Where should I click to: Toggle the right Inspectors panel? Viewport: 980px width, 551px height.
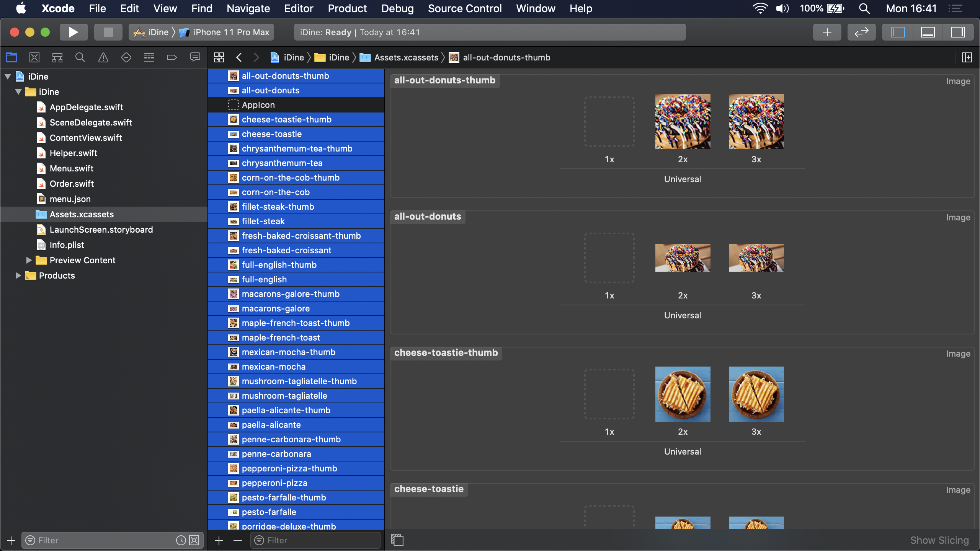tap(957, 32)
